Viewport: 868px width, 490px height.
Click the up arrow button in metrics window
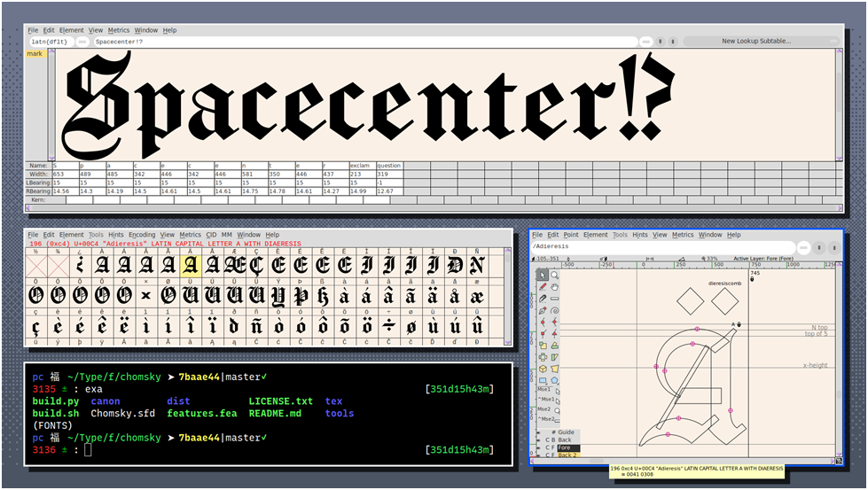click(660, 42)
